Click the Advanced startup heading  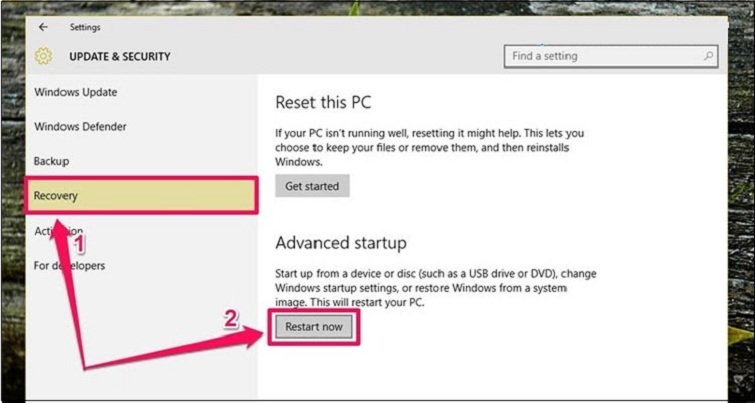(x=341, y=243)
